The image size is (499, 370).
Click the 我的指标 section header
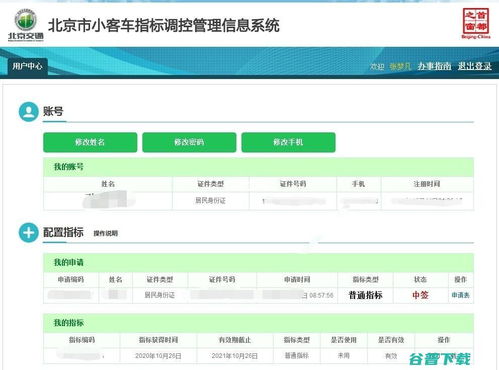[x=258, y=323]
